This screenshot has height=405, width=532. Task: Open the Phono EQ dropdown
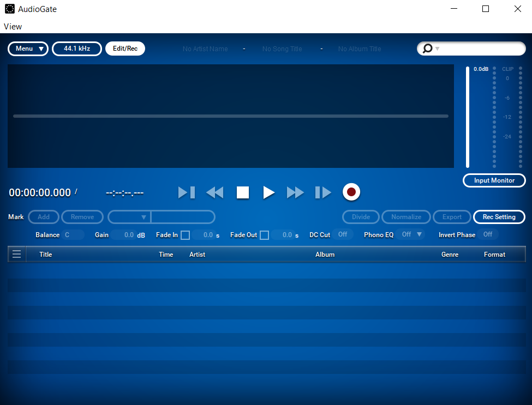coord(412,234)
